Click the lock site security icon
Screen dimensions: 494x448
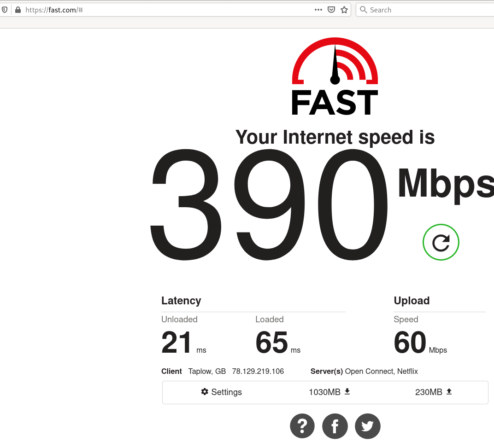tap(18, 10)
